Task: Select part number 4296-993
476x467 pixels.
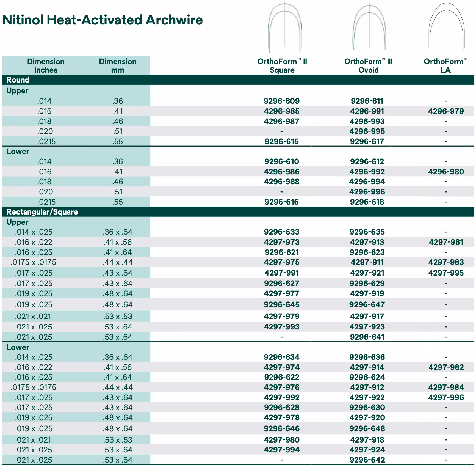Action: 367,121
